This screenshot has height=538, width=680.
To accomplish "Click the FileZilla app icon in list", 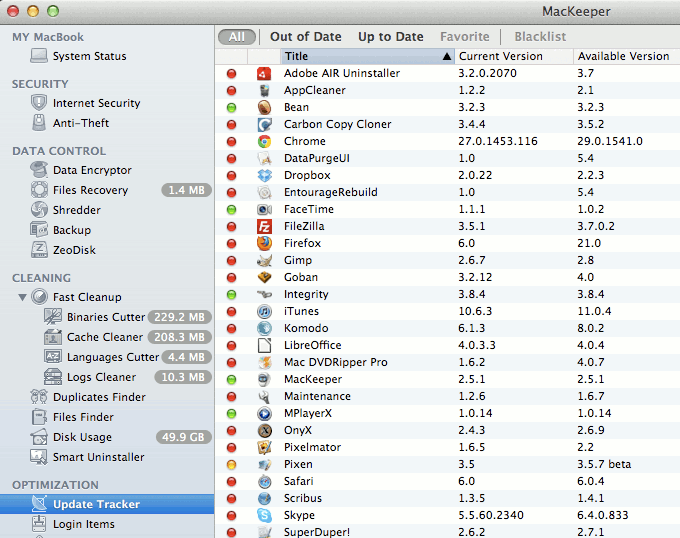I will pos(264,226).
